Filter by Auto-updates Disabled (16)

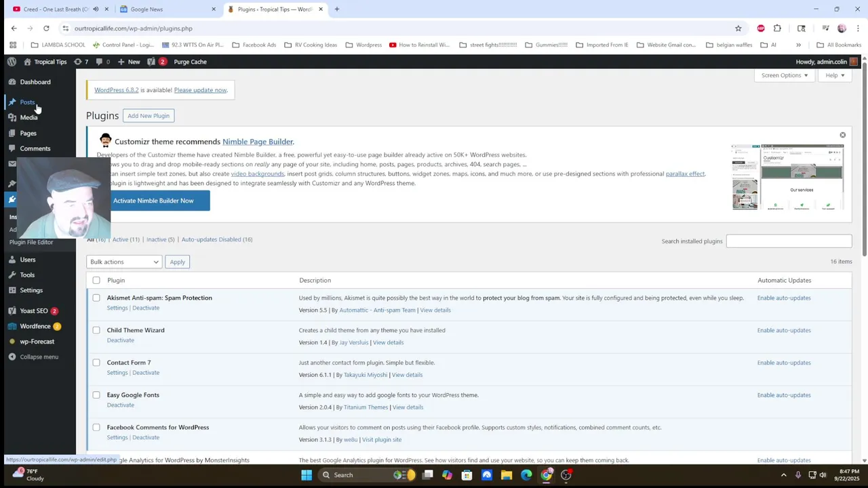217,239
